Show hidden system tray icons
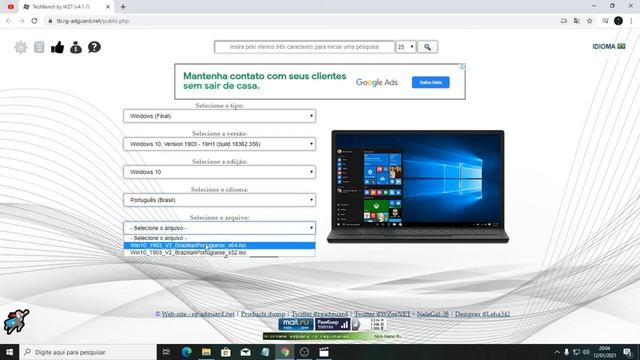The width and height of the screenshot is (640, 360). tap(557, 352)
